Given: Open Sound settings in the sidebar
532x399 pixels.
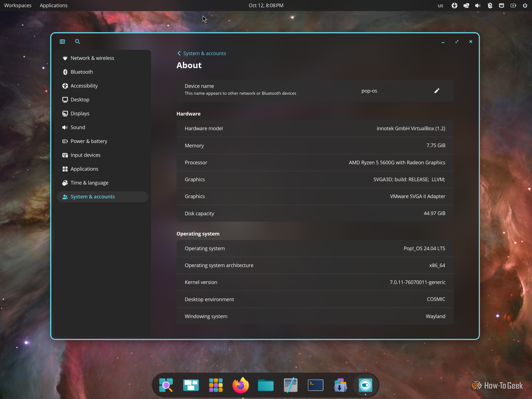Looking at the screenshot, I should pyautogui.click(x=103, y=127).
